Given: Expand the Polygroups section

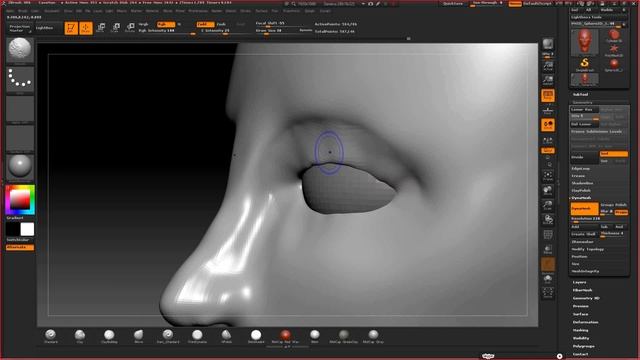Looking at the screenshot, I should click(x=584, y=346).
